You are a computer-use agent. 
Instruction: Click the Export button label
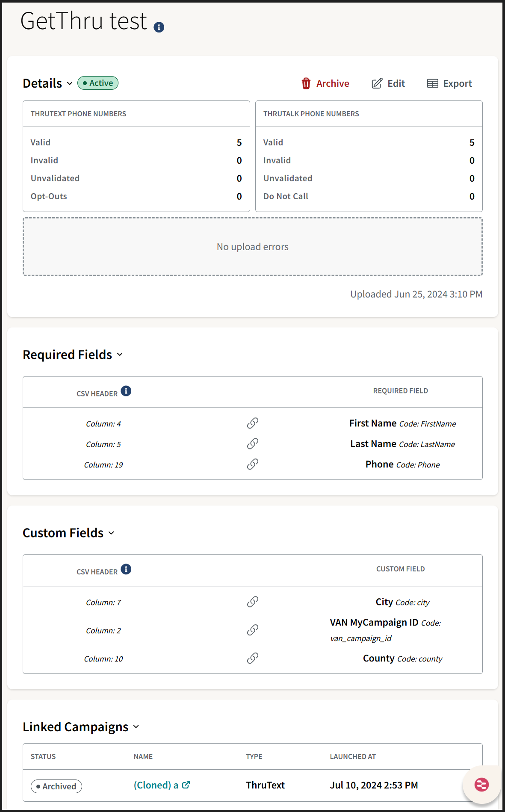tap(458, 83)
